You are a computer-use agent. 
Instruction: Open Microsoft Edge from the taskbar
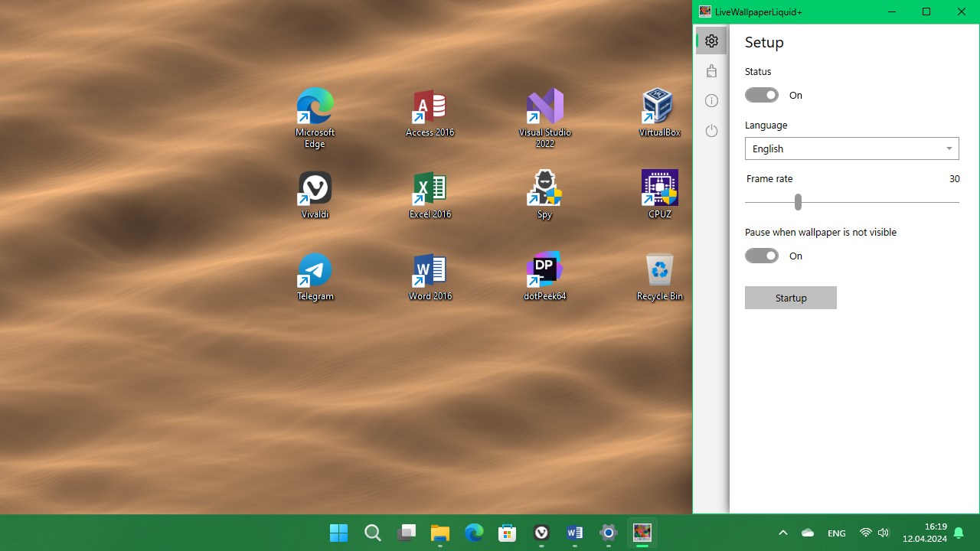pos(474,533)
